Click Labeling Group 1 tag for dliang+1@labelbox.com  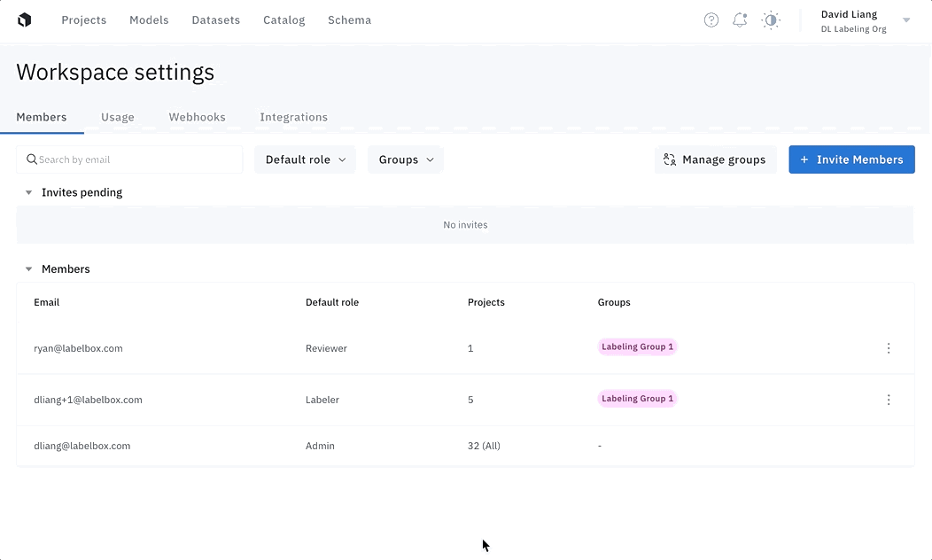[x=637, y=399]
